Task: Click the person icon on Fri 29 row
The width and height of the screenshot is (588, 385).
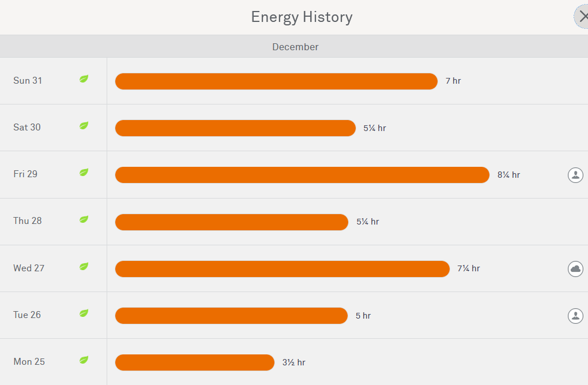Action: pos(575,175)
